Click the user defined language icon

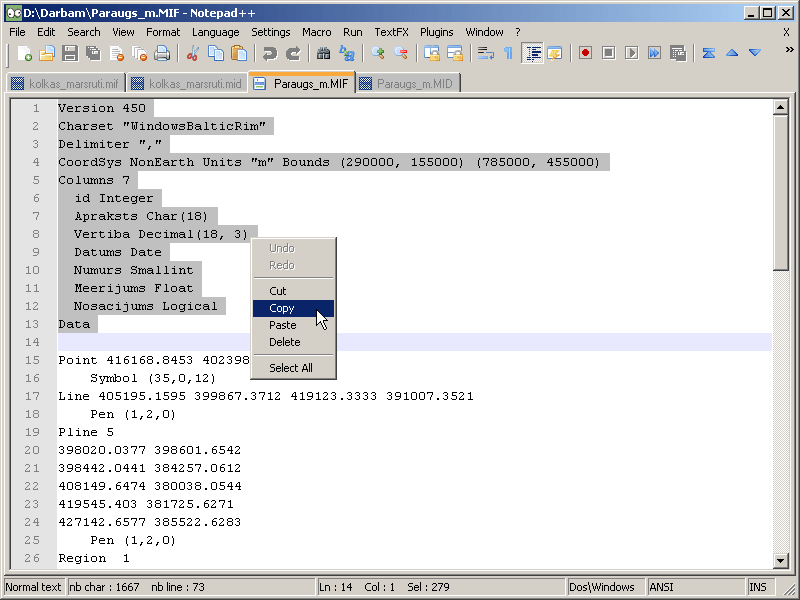pos(555,53)
